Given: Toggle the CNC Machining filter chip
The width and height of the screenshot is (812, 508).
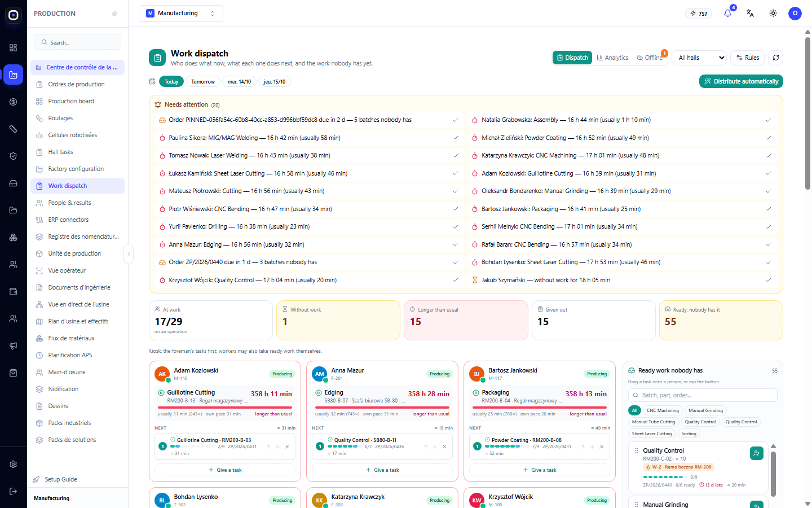Looking at the screenshot, I should pos(663,410).
